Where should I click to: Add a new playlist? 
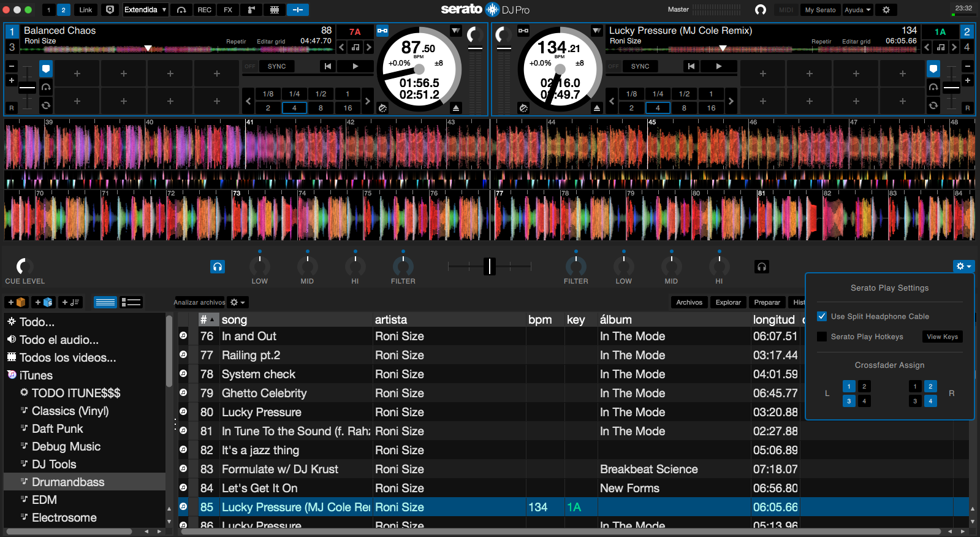click(70, 302)
